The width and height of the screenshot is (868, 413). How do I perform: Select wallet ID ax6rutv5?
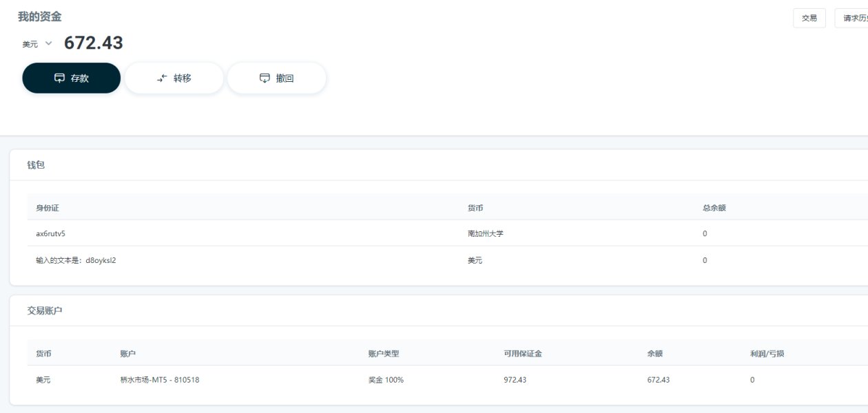pos(50,233)
